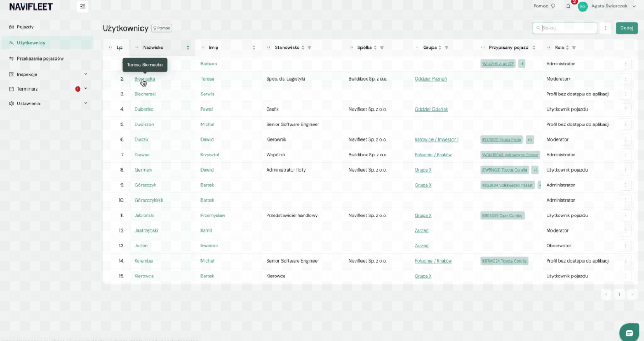Click the Agata Świerczek user name
Viewport: 644px width, 341px height.
tap(608, 6)
